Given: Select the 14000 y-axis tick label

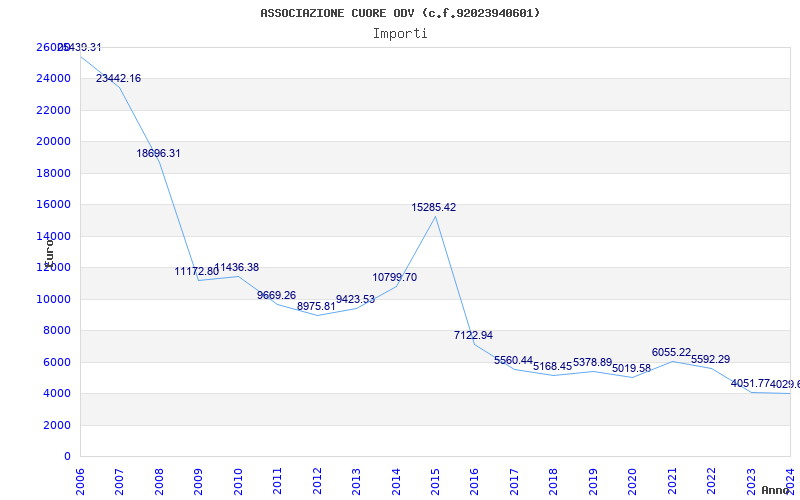Looking at the screenshot, I should pos(54,236).
